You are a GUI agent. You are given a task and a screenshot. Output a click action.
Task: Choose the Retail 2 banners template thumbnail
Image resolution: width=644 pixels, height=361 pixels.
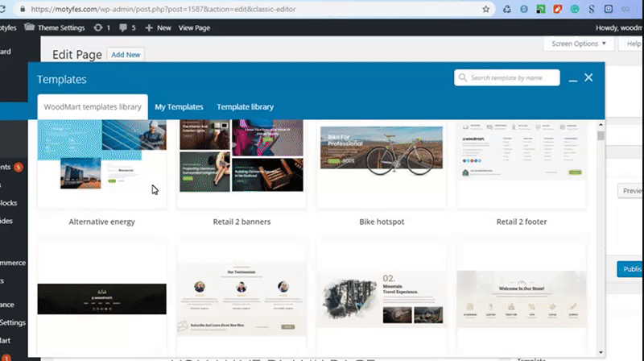[242, 164]
